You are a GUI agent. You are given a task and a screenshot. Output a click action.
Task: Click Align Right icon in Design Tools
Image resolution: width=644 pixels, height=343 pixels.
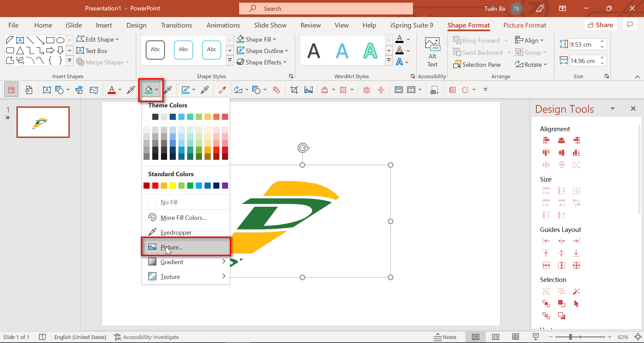[x=577, y=140]
